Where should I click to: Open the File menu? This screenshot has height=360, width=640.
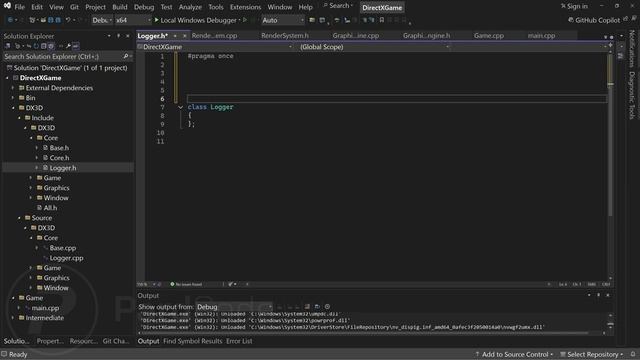pos(19,7)
